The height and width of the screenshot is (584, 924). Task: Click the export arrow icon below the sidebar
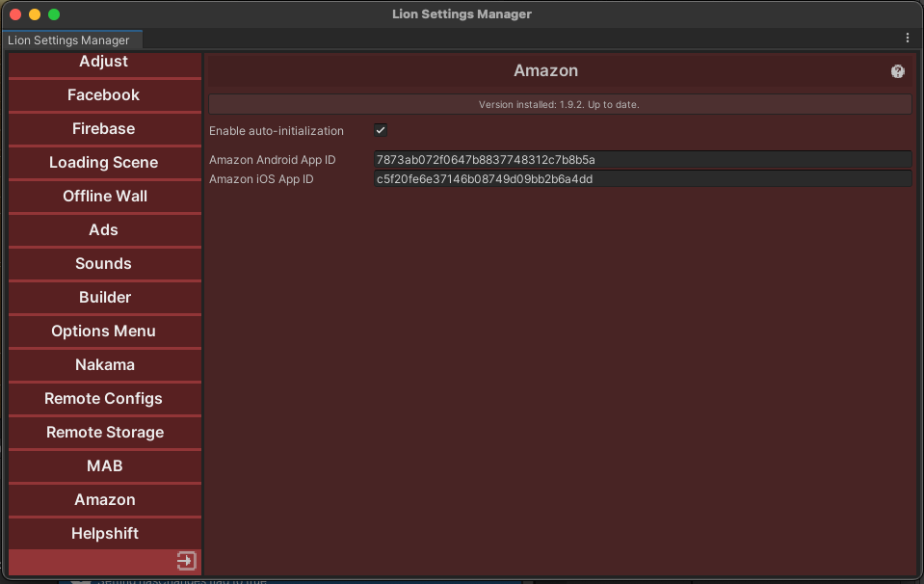point(186,561)
